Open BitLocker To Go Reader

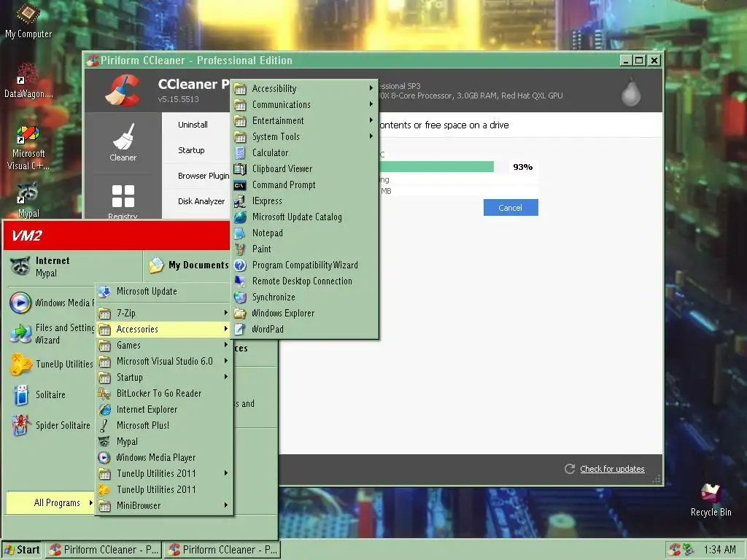pyautogui.click(x=163, y=393)
